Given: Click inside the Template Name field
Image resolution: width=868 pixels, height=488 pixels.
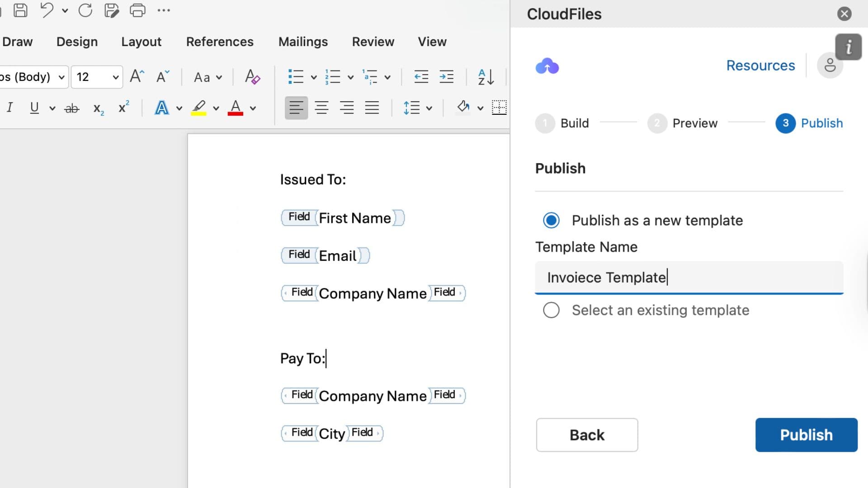Looking at the screenshot, I should pyautogui.click(x=688, y=277).
